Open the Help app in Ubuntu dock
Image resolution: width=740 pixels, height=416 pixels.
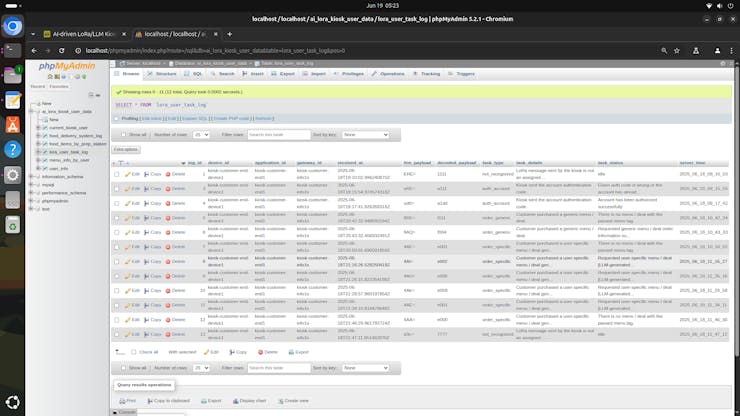tap(13, 149)
